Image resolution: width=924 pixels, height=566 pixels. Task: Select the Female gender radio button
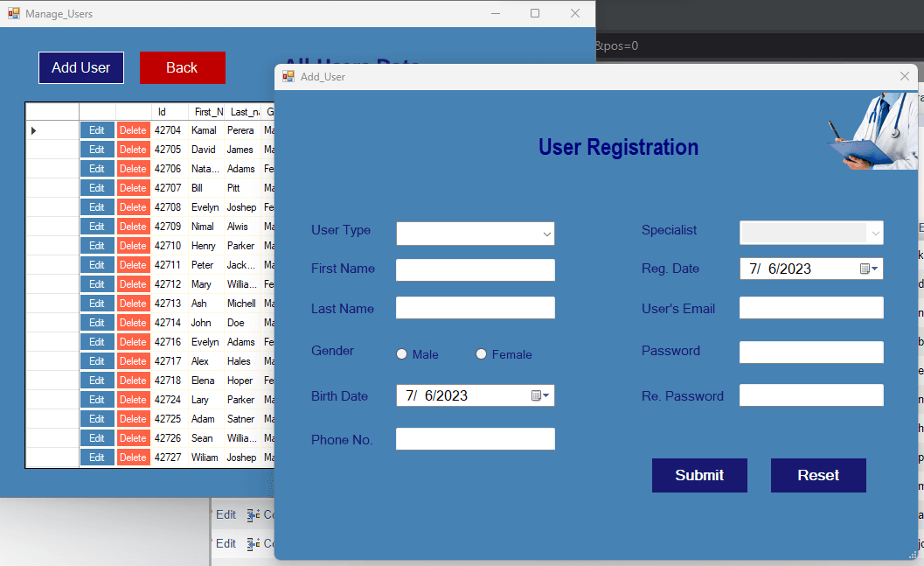click(481, 354)
